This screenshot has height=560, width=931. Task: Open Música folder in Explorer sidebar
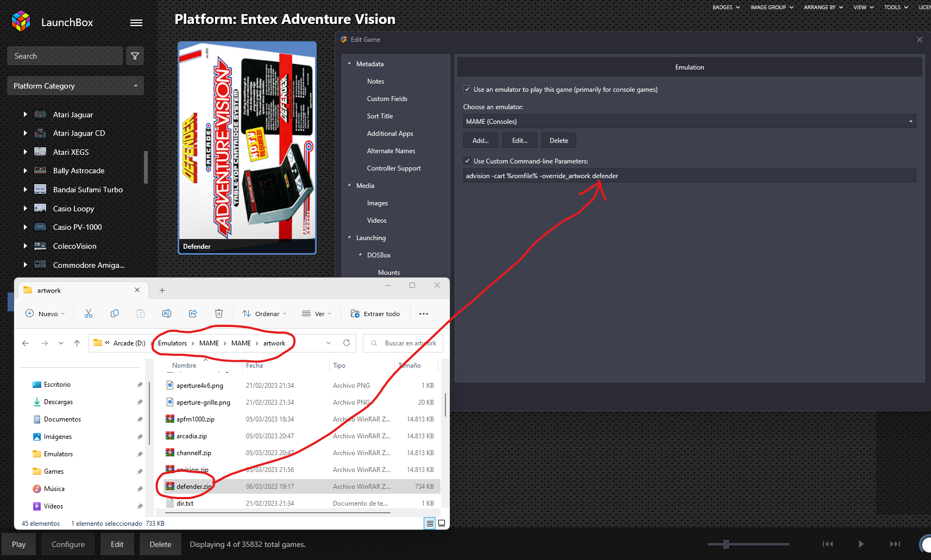point(54,488)
